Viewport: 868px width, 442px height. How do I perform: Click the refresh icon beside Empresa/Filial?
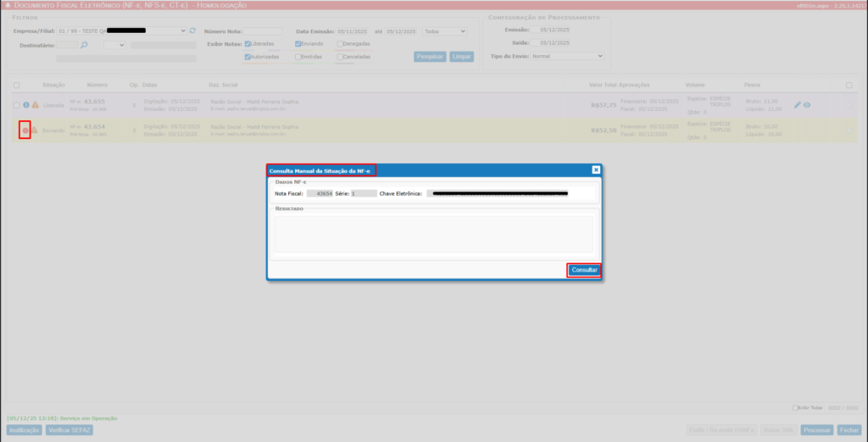point(192,30)
